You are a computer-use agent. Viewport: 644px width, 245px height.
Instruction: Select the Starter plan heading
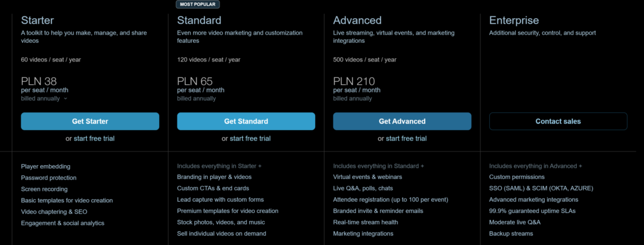37,20
